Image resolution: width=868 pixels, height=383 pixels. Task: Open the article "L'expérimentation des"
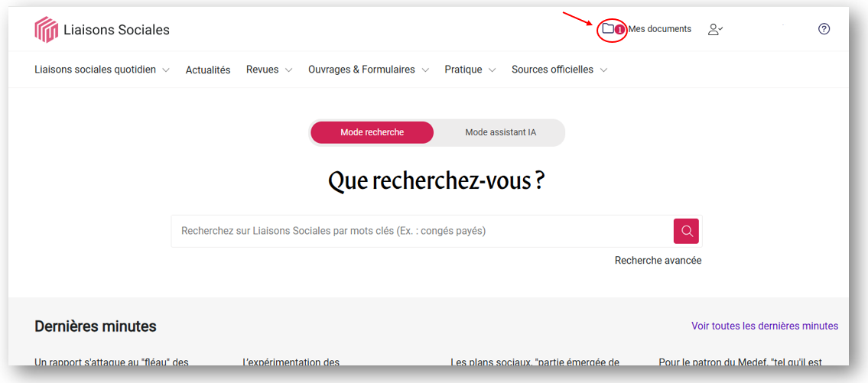(291, 362)
